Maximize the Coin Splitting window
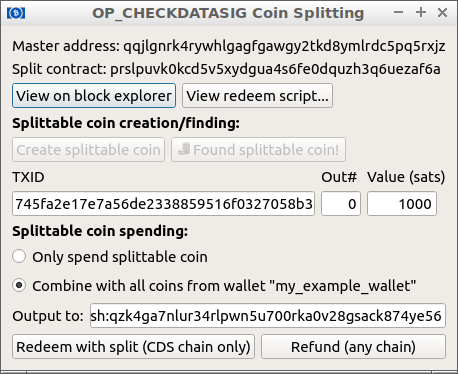Screen dimensions: 458x374 tap(421, 13)
